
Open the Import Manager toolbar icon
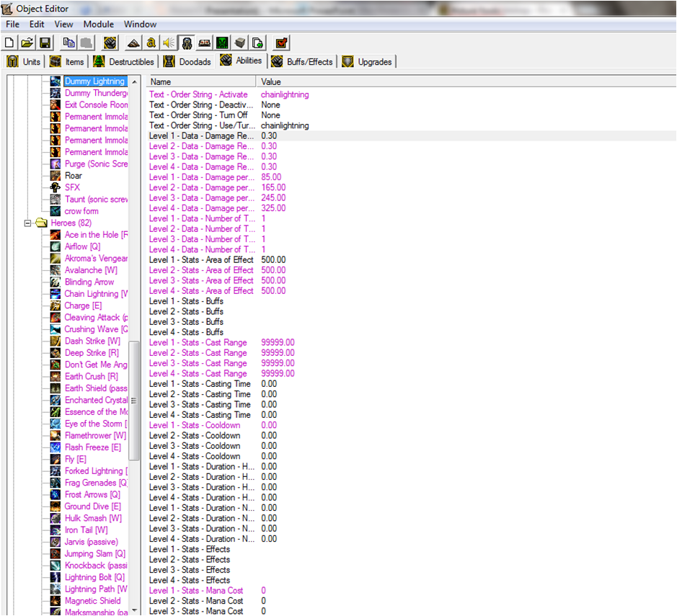[x=258, y=43]
